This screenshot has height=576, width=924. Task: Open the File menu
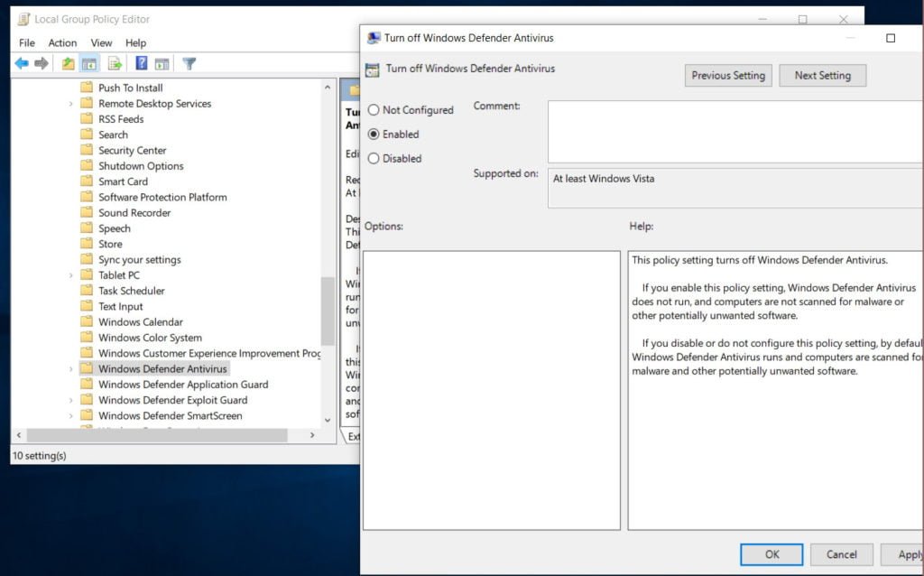[26, 42]
